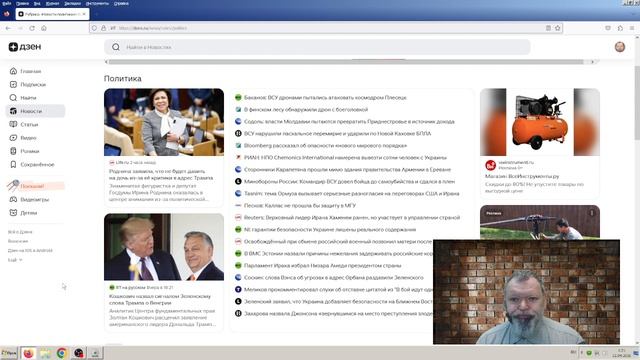Screen dimensions: 640x360
Task: Open the Правка menu
Action: point(22,3)
